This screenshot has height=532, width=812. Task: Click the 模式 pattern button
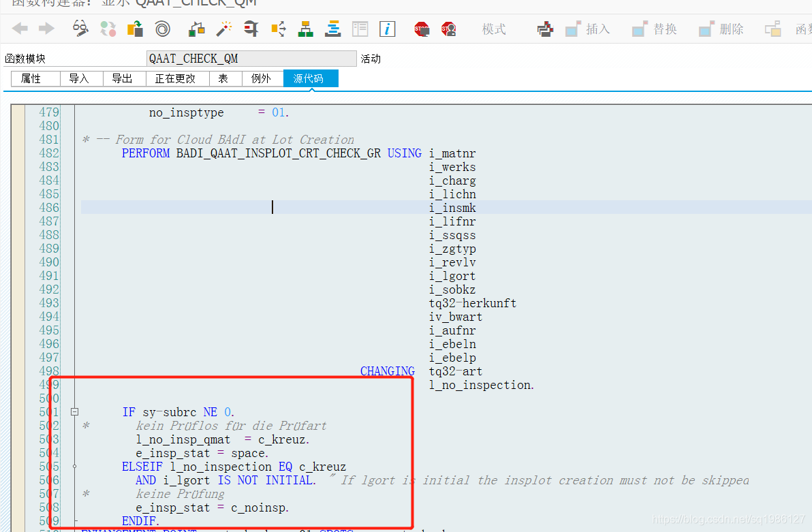pos(493,29)
